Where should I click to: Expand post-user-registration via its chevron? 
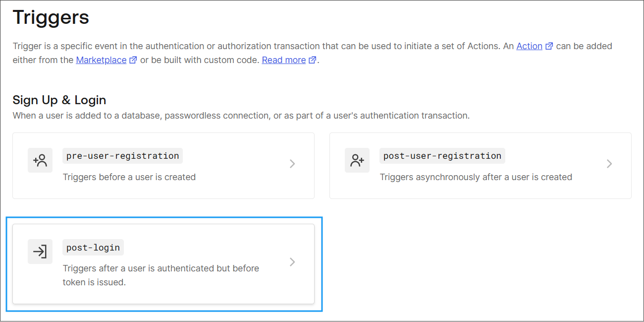609,164
